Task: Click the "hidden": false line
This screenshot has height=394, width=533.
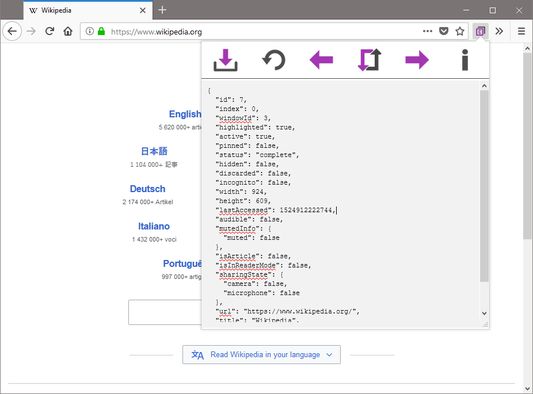Action: coord(247,164)
